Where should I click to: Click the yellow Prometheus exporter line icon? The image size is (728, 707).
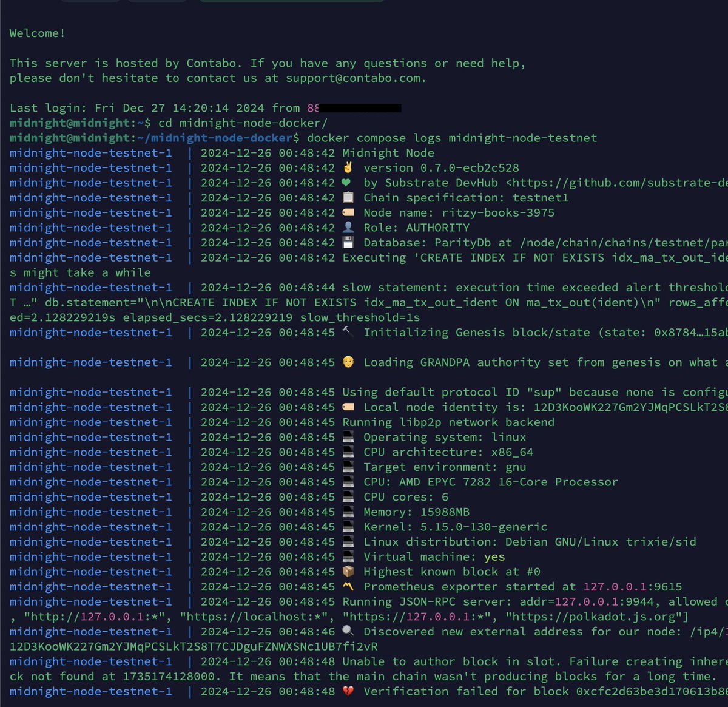pyautogui.click(x=348, y=587)
